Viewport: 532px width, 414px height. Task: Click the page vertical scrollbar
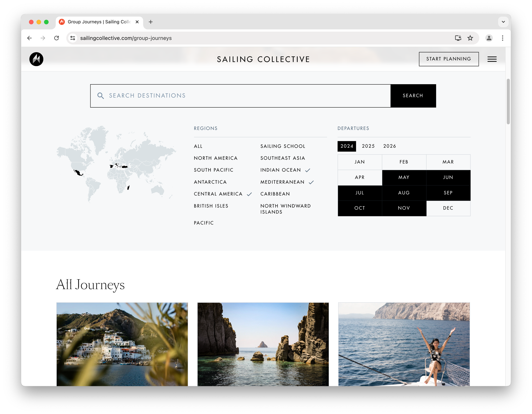(x=508, y=101)
